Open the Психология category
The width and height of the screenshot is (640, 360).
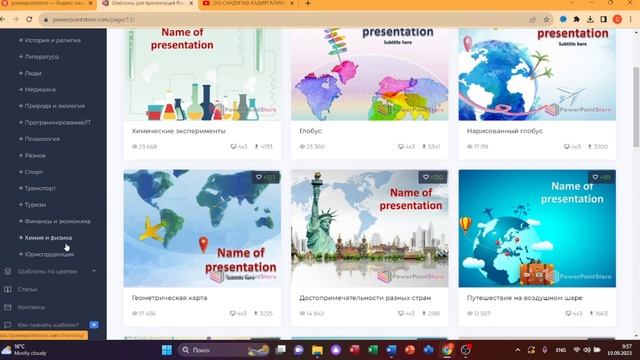[x=42, y=139]
